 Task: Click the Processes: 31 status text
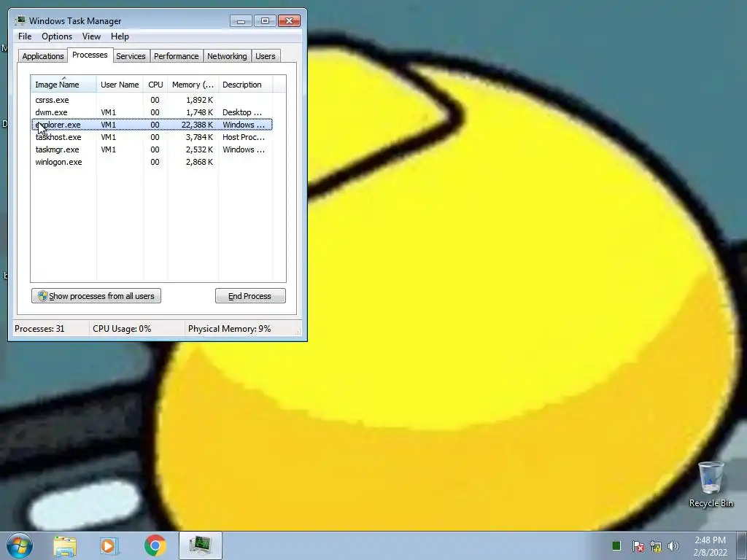click(39, 329)
